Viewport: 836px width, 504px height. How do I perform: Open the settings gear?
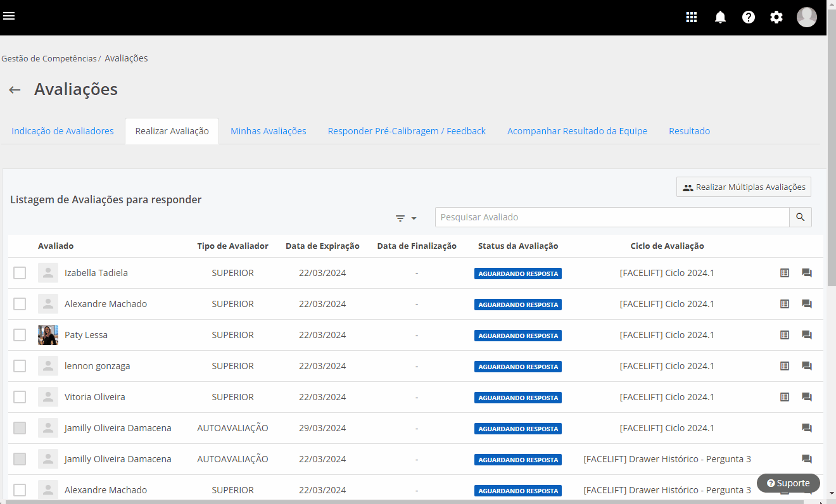pyautogui.click(x=776, y=17)
